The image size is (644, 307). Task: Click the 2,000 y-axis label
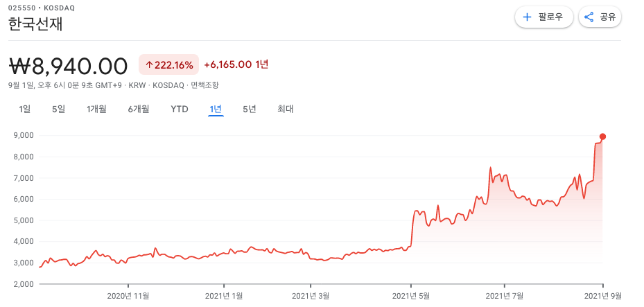click(24, 284)
